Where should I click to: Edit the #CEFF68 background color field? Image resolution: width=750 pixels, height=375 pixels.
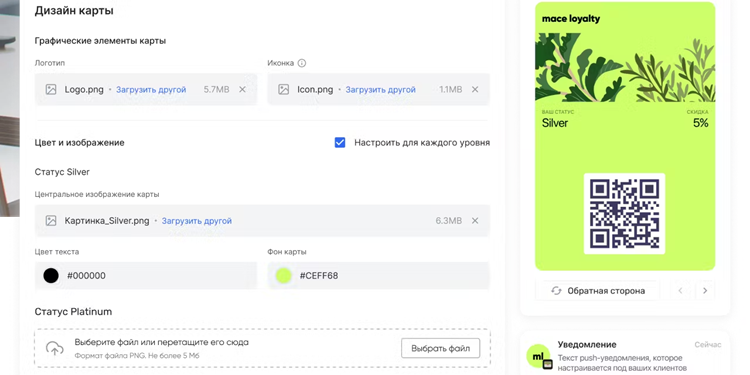click(x=379, y=276)
